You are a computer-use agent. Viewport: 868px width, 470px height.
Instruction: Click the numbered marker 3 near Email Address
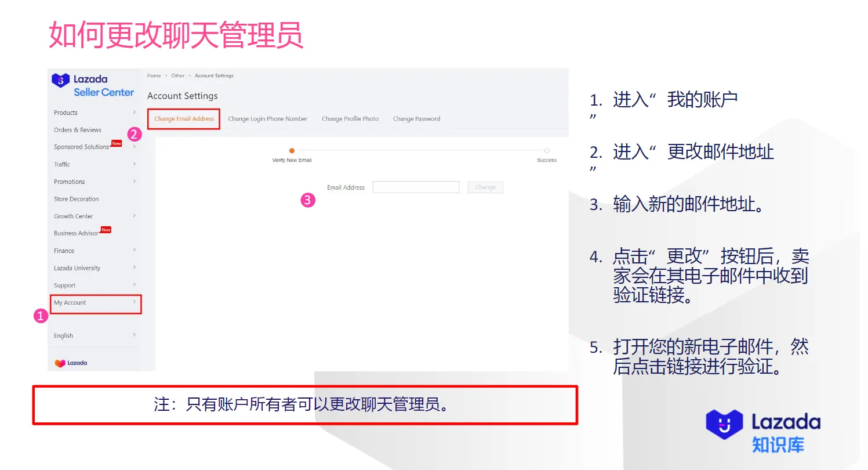click(307, 200)
